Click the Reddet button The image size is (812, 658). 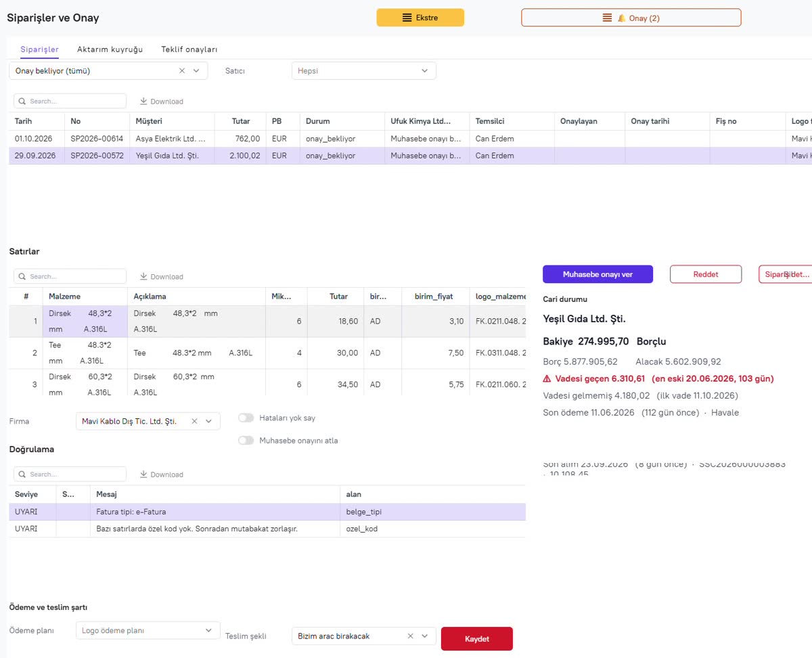(x=706, y=274)
